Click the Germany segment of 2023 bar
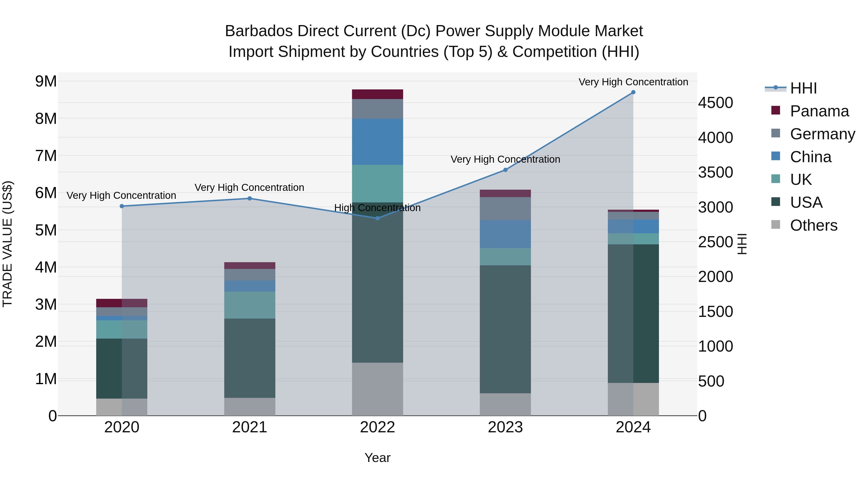The height and width of the screenshot is (488, 868). tap(505, 209)
